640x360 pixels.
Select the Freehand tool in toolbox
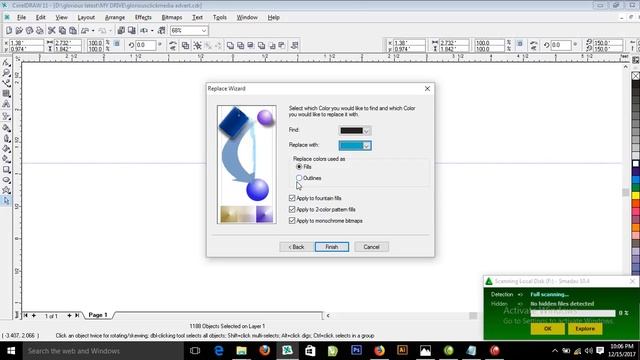coord(6,83)
